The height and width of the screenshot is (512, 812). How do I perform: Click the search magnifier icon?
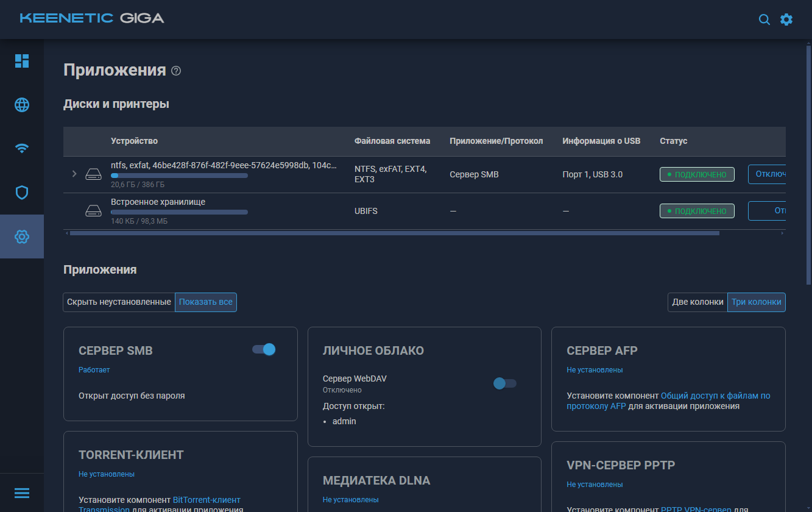pyautogui.click(x=764, y=20)
